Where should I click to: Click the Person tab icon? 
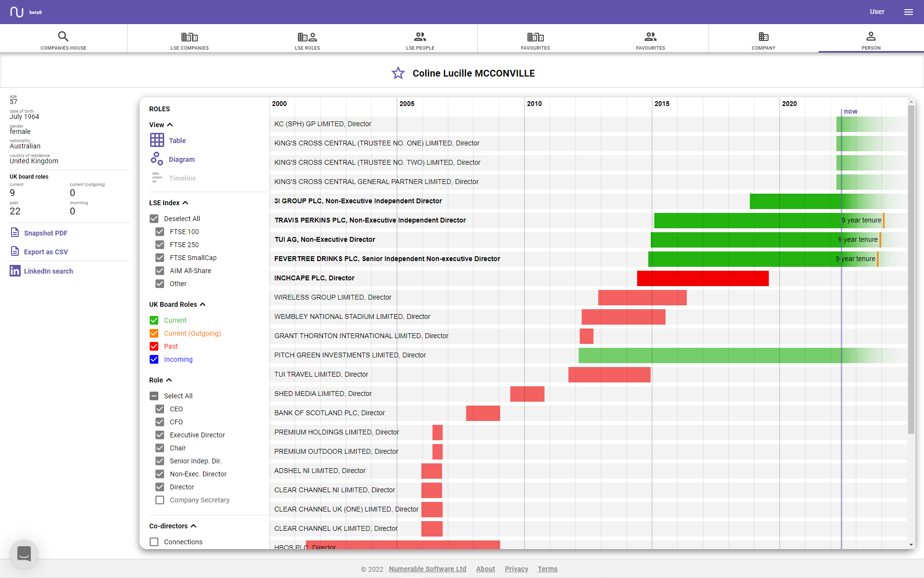(871, 37)
